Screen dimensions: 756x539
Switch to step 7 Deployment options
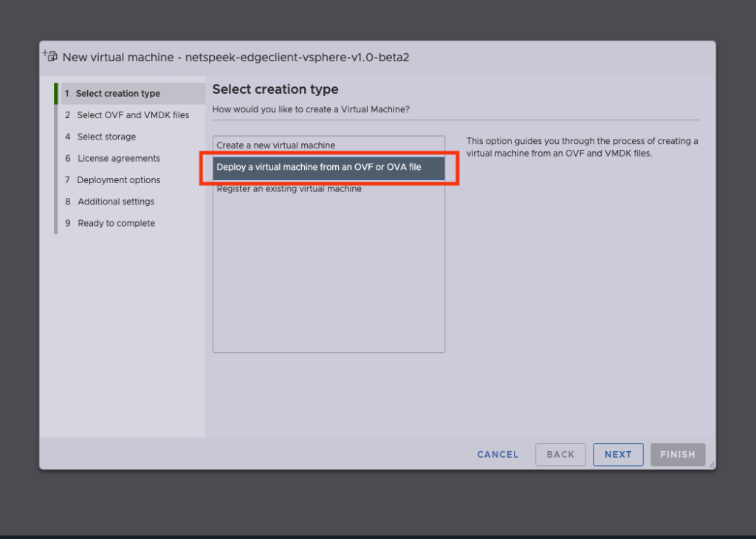(x=118, y=180)
